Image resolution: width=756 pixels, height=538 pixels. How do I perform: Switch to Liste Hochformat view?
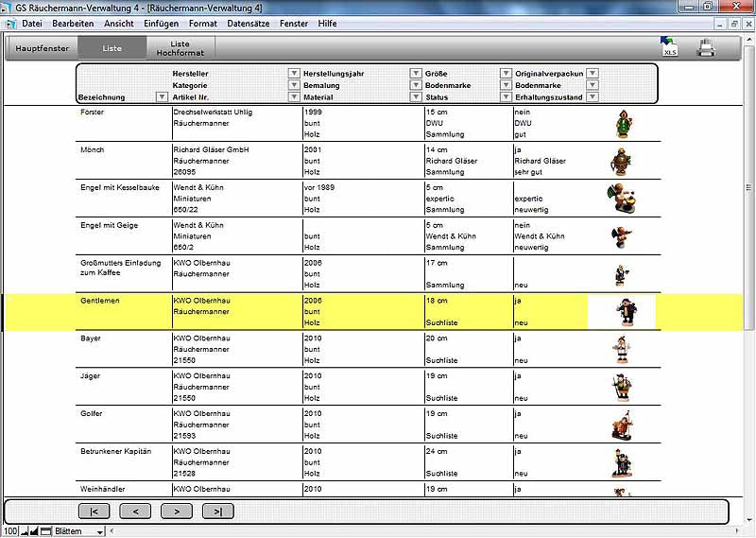pos(180,47)
